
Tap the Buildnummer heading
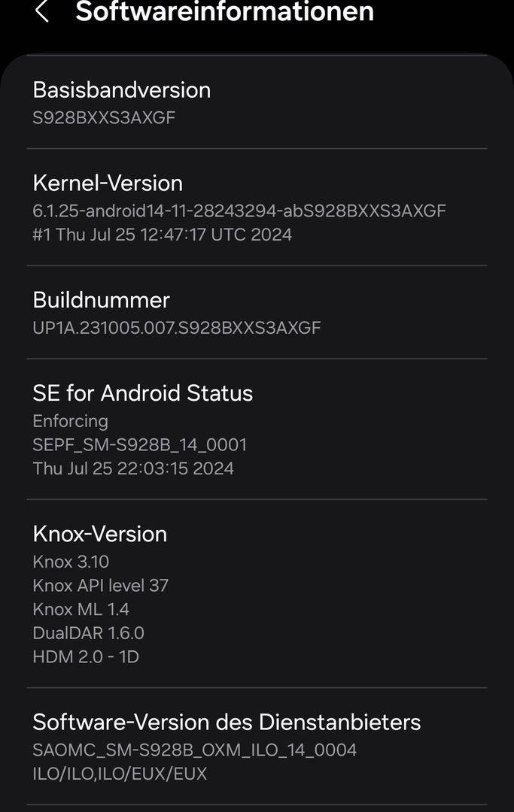(x=102, y=300)
